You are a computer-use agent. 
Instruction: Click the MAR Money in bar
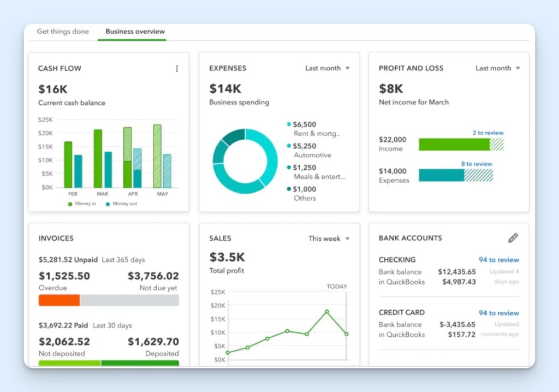coord(98,158)
